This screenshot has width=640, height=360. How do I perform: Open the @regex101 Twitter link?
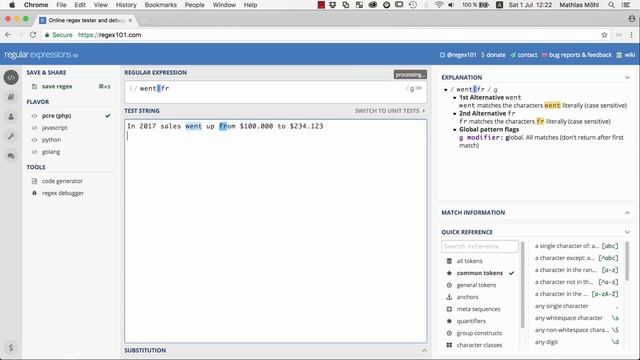tap(458, 55)
